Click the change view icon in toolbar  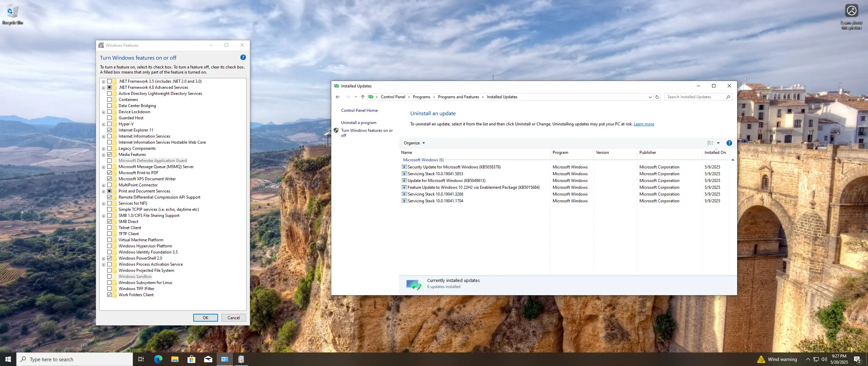[710, 143]
